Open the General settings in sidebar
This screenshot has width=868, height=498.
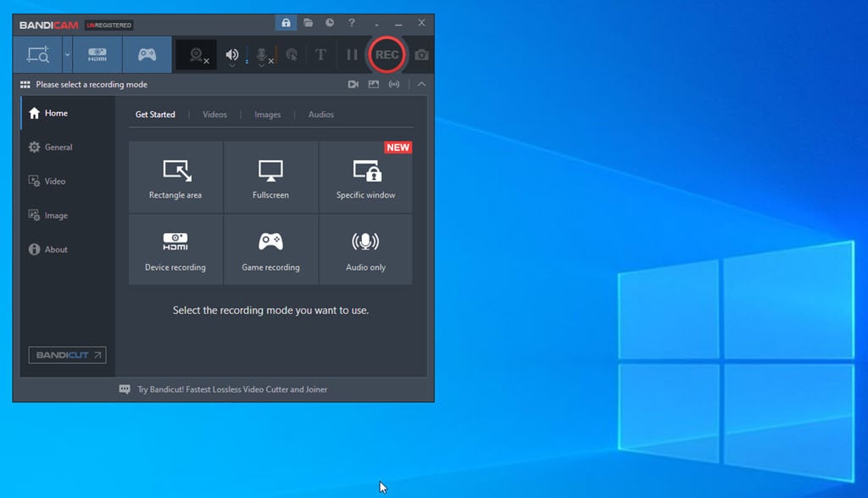tap(68, 148)
